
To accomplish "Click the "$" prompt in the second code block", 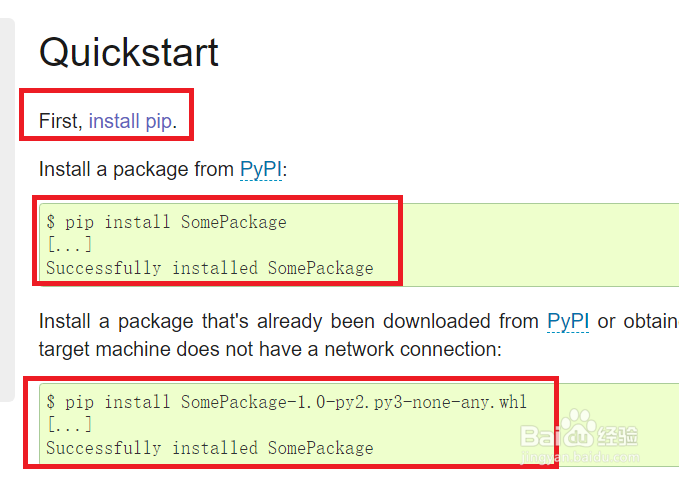I will (x=50, y=402).
